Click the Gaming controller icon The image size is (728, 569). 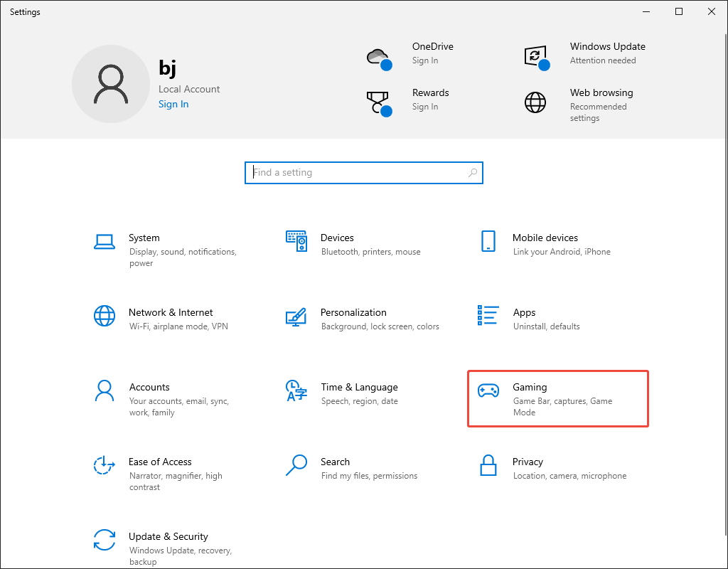[488, 390]
